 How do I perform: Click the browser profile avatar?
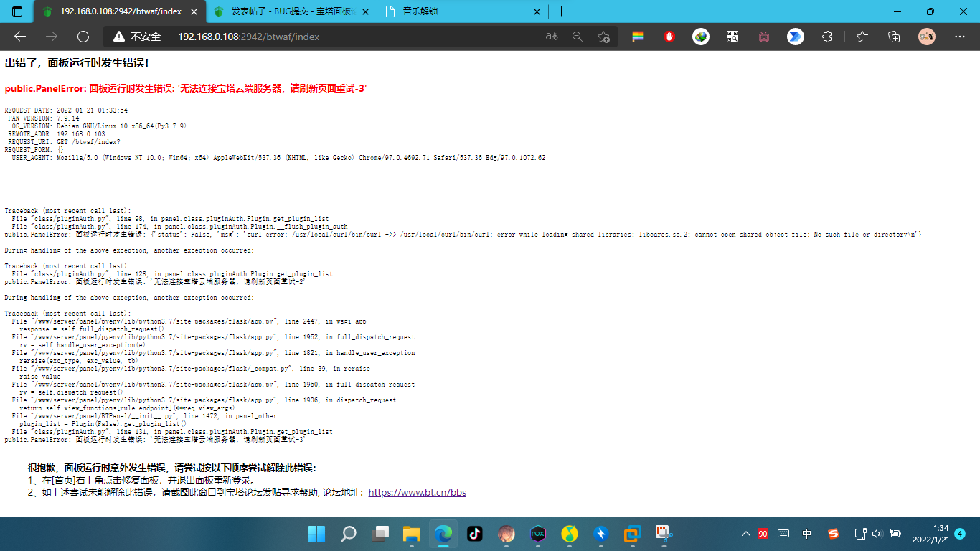tap(927, 37)
